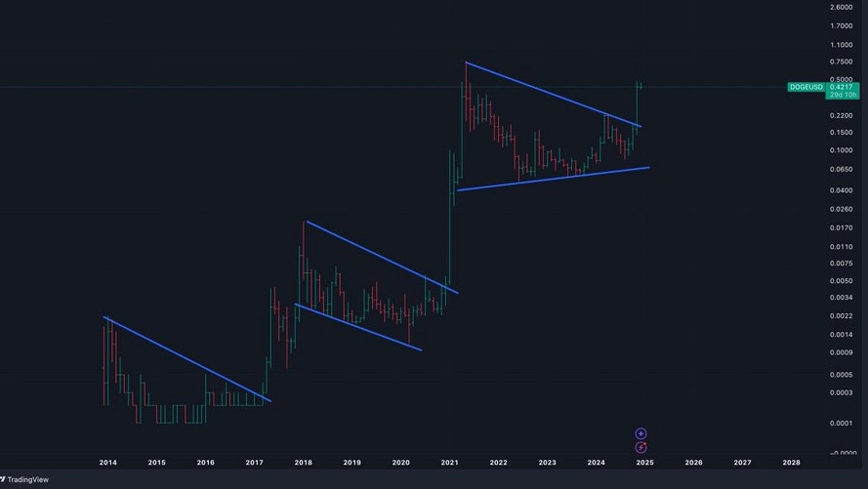Select the 2026 time axis label
This screenshot has height=489, width=868.
[693, 463]
